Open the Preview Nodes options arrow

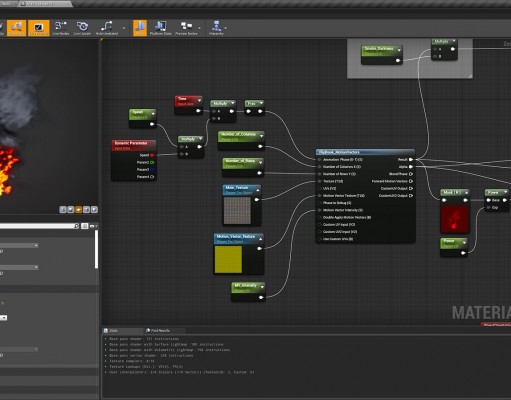[x=200, y=28]
